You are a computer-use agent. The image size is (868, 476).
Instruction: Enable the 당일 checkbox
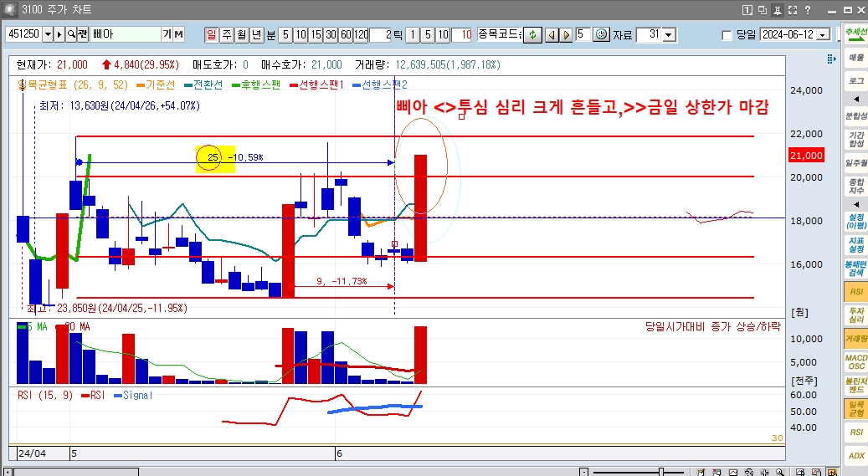(x=727, y=35)
